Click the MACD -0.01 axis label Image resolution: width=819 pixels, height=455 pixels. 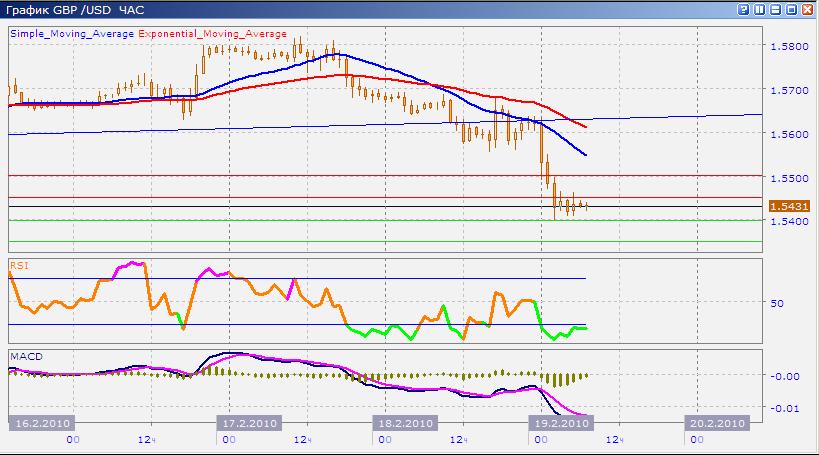tap(783, 407)
